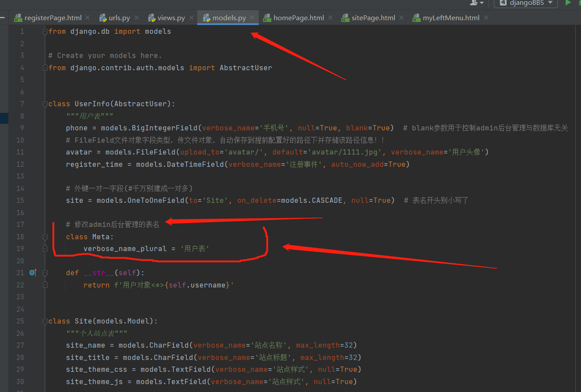Click line number 9 in the gutter

[x=22, y=128]
